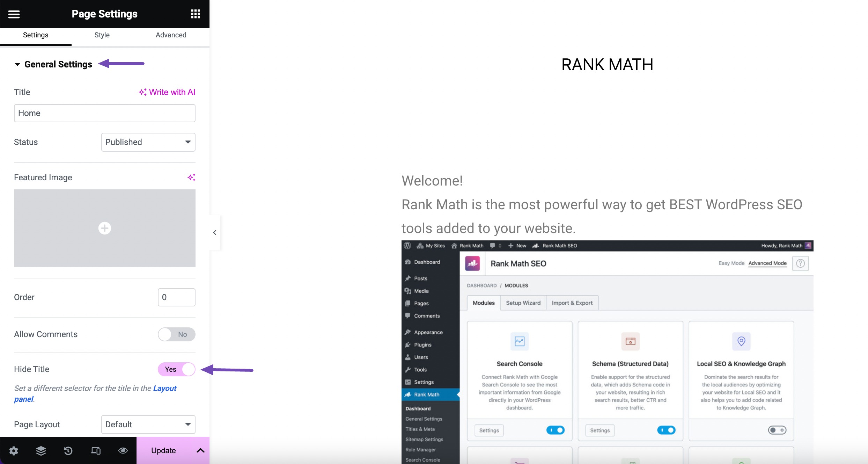Open Titles & Meta submenu
This screenshot has height=464, width=868.
pos(420,429)
